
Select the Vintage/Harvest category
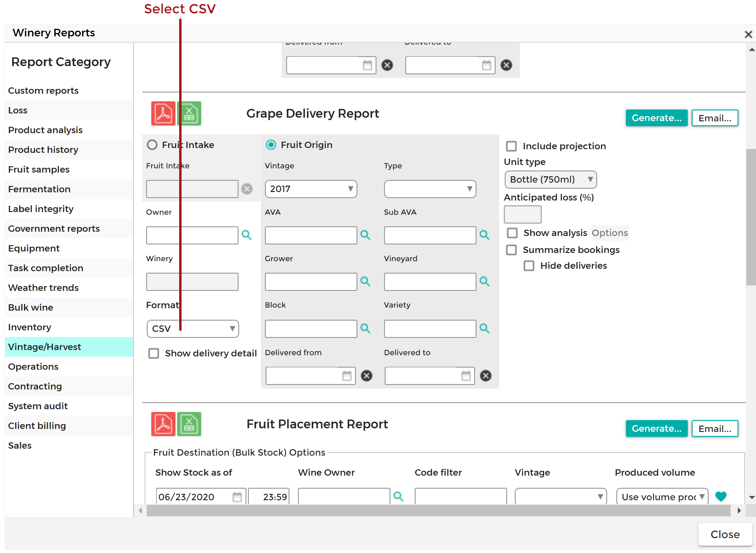pos(69,347)
